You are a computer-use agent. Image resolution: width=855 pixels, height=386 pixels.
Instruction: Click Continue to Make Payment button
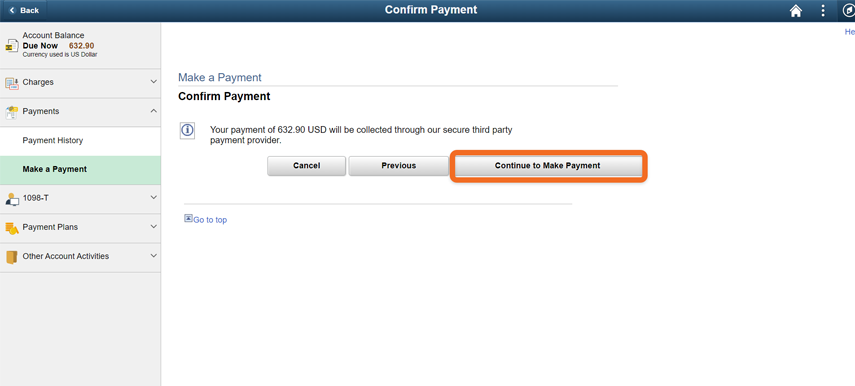[547, 166]
